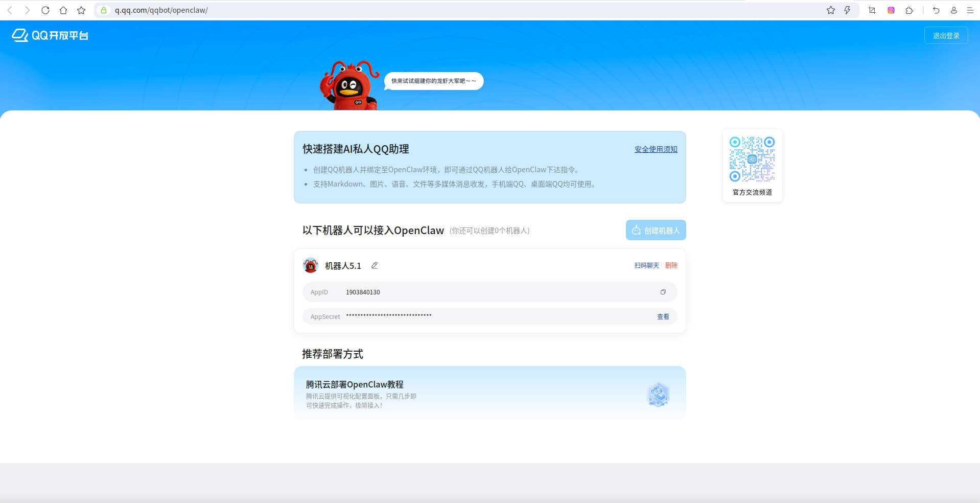Click the bullet about 支持Markdown、图片、语音
Screen dimensions: 980x503
456,184
